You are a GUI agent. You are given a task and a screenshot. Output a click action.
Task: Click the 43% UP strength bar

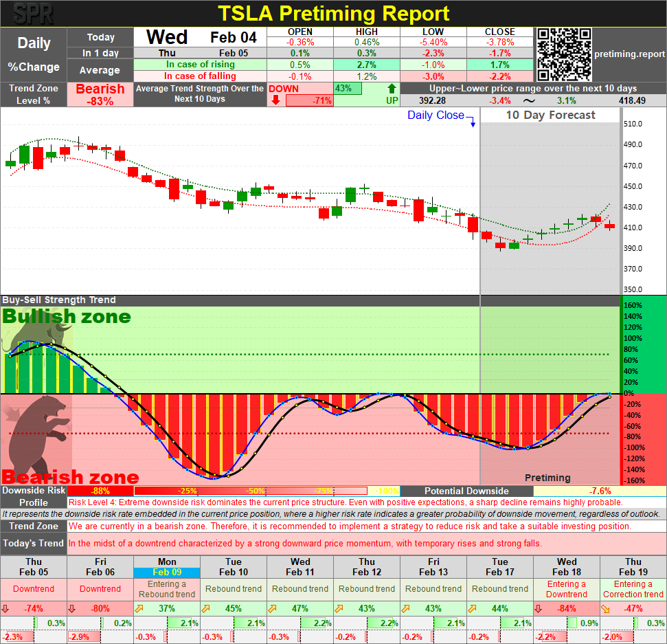click(348, 89)
